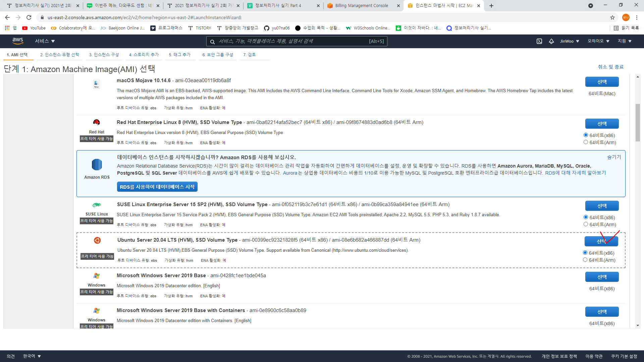Viewport: 644px width, 362px height.
Task: Open the AWS logo home link
Action: point(17,41)
